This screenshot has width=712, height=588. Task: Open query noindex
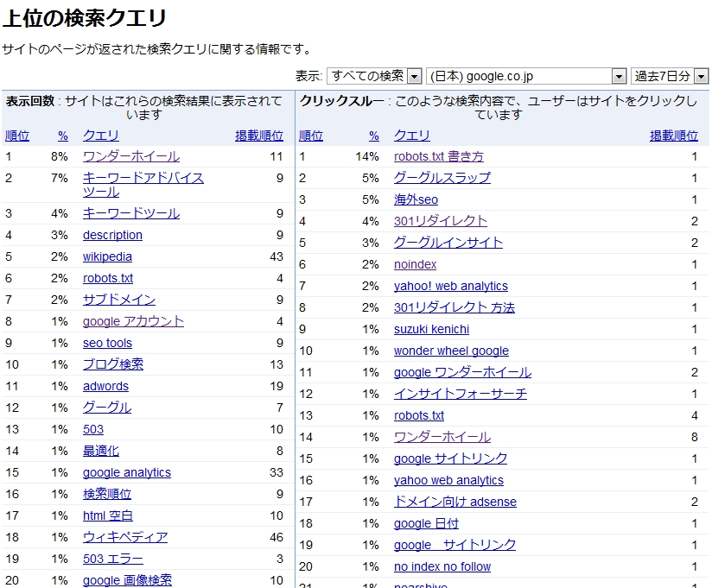point(415,264)
